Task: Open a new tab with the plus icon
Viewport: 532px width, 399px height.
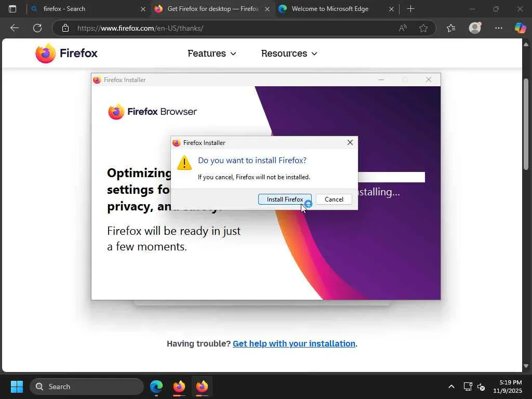Action: (x=410, y=9)
